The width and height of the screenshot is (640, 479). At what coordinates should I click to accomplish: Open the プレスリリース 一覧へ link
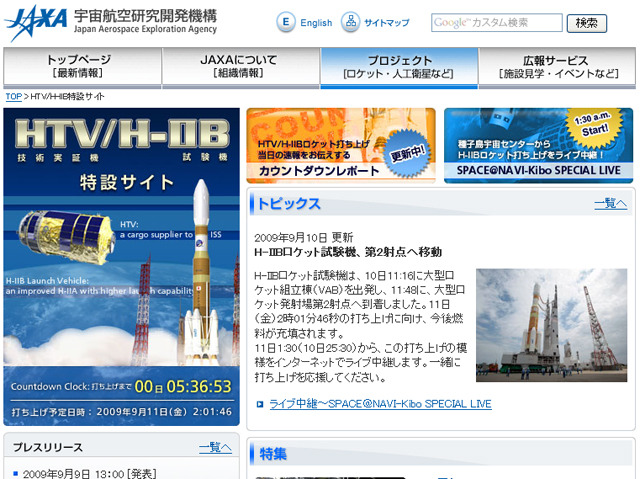[215, 448]
